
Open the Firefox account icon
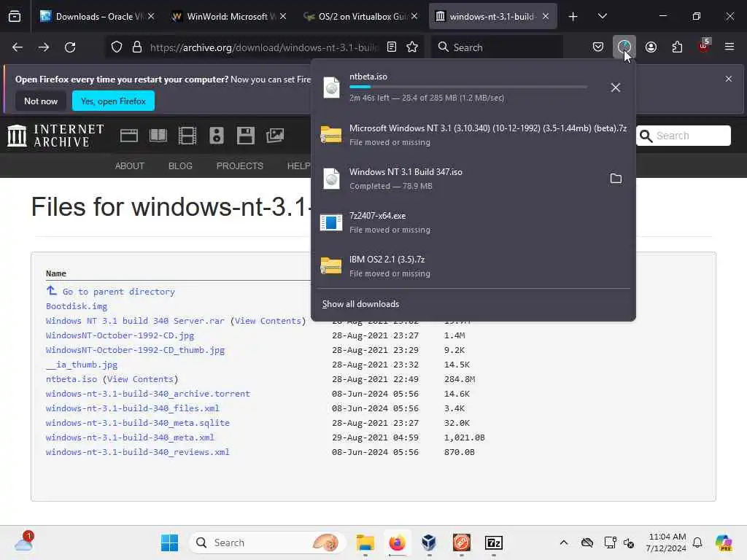pyautogui.click(x=651, y=47)
